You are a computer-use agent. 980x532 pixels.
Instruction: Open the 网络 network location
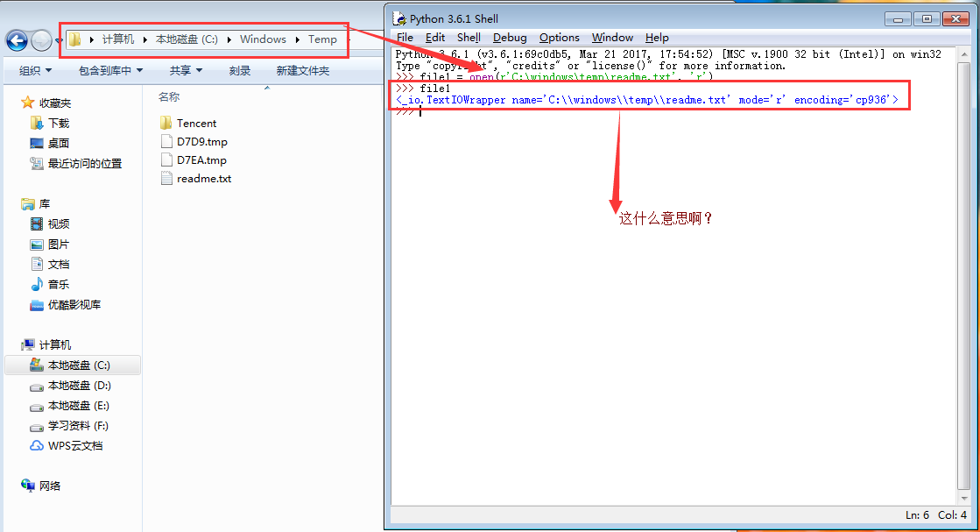coord(49,486)
